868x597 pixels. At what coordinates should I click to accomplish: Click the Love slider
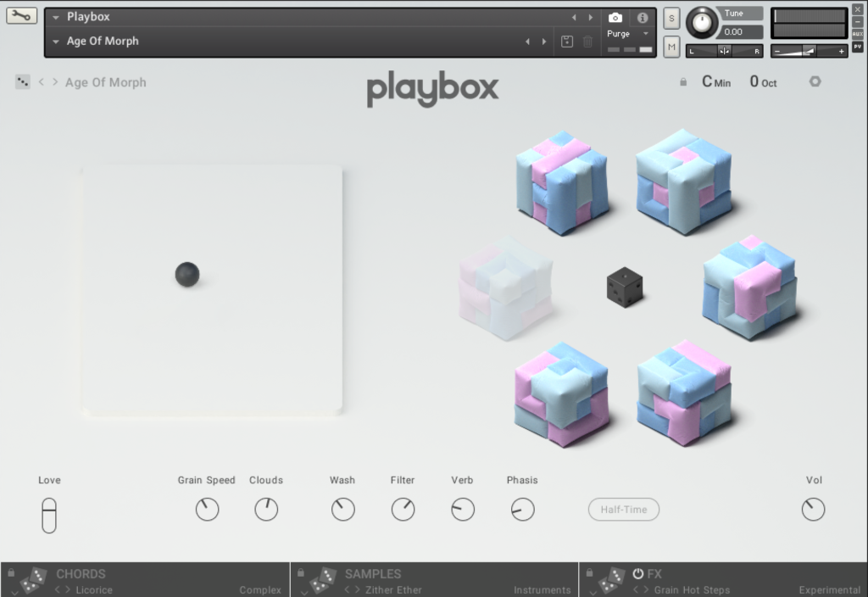point(48,515)
